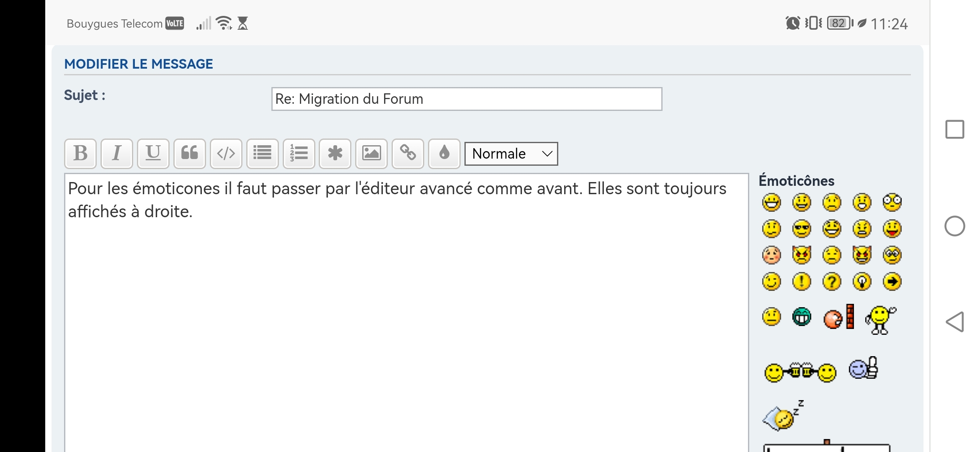Insert an image with the picture icon

pos(371,154)
